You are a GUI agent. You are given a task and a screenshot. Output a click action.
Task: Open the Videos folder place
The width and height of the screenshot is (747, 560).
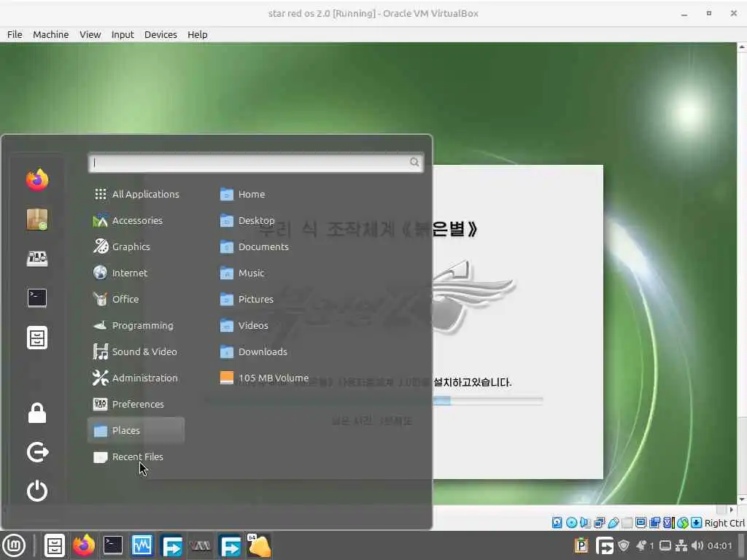(x=244, y=326)
